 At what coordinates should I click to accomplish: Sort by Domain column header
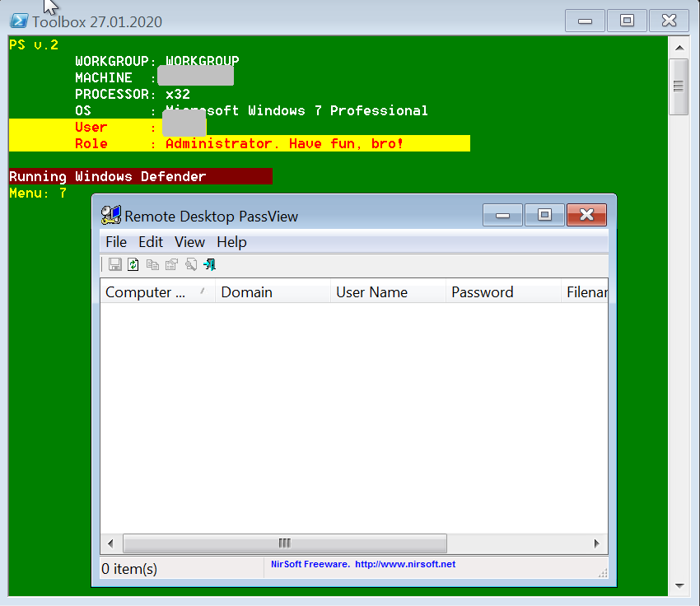point(273,291)
